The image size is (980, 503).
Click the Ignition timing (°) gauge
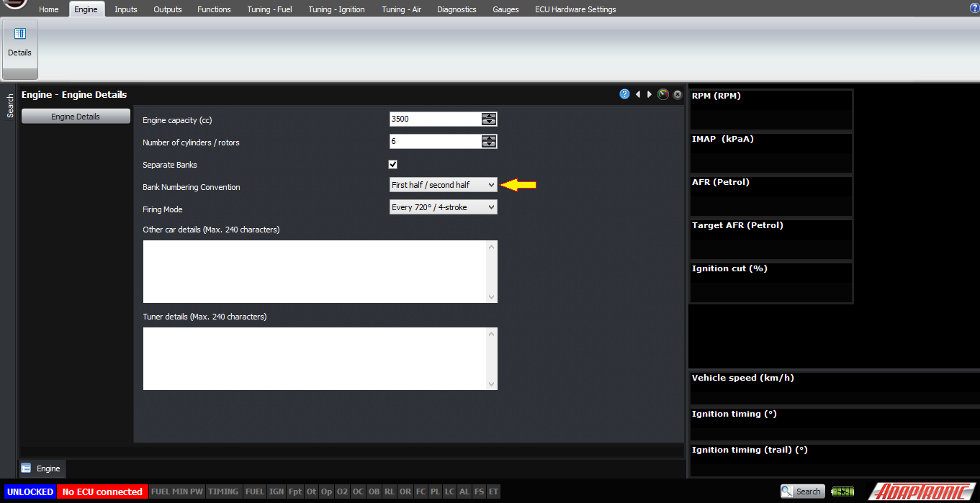click(835, 424)
